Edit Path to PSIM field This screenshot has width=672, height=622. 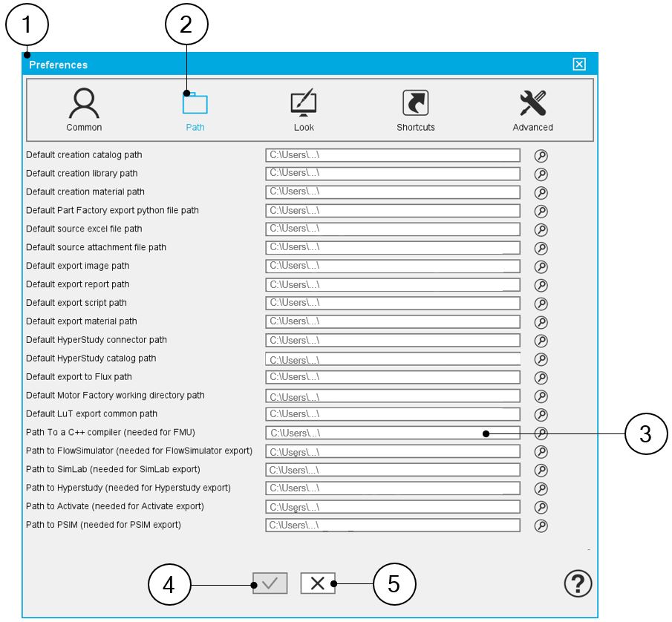click(393, 526)
